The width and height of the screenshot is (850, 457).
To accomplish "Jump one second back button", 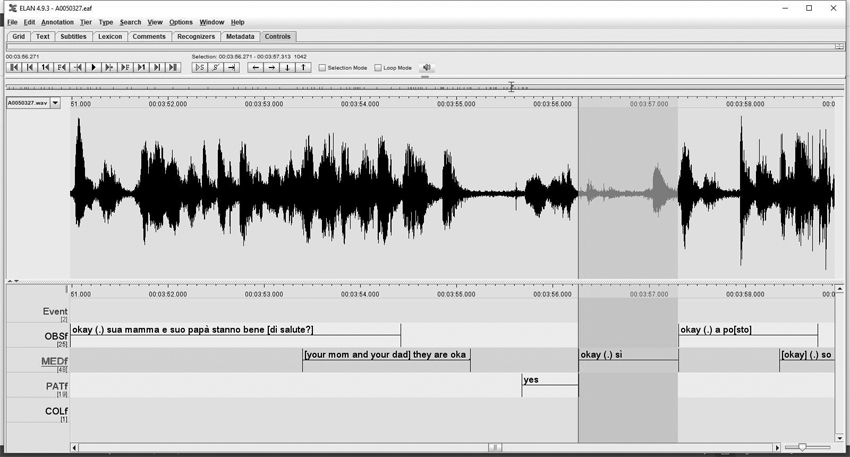I will point(46,67).
